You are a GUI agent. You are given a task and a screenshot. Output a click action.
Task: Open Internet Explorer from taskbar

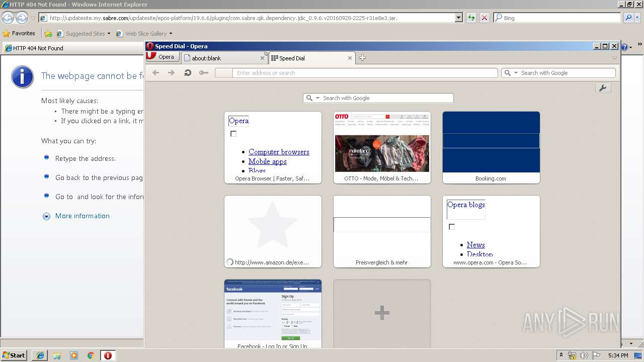coord(40,355)
